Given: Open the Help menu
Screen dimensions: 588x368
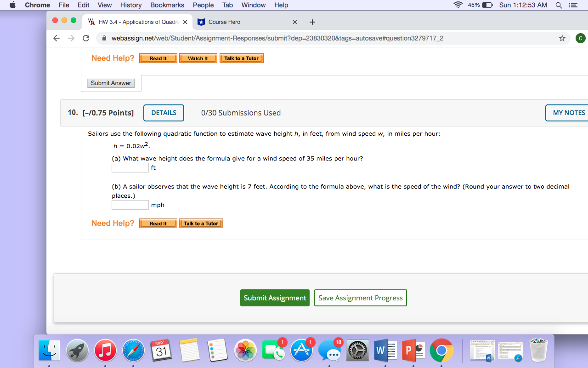Looking at the screenshot, I should [281, 5].
